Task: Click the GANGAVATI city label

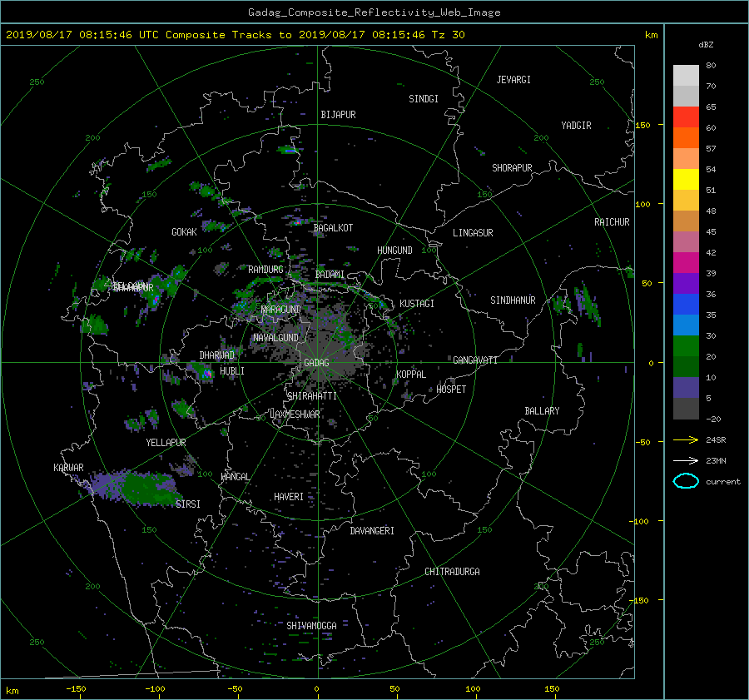Action: tap(475, 360)
